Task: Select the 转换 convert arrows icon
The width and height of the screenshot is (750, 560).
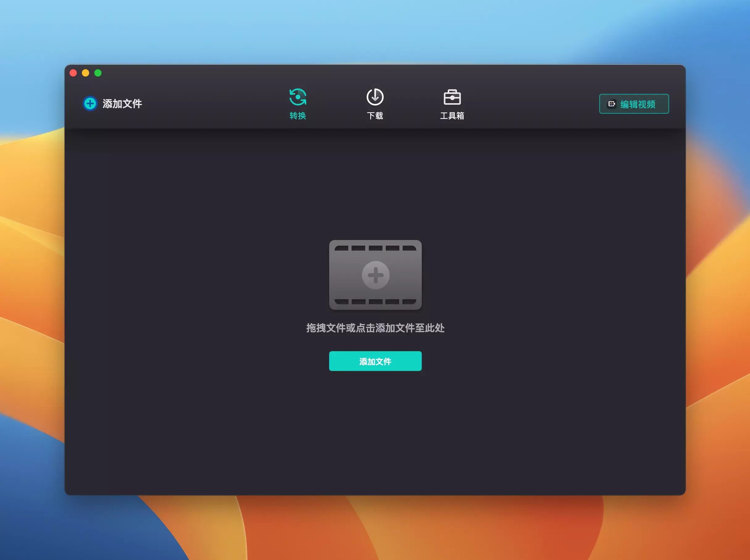Action: coord(298,97)
